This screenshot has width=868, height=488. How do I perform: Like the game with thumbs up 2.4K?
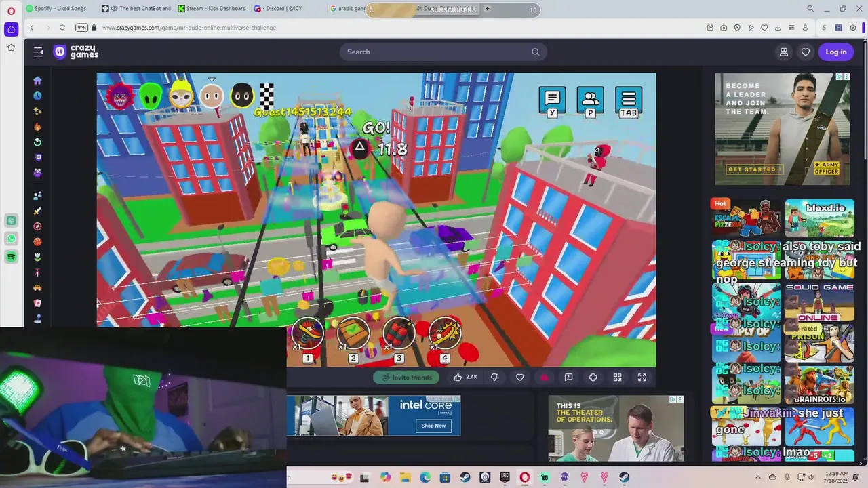tap(465, 378)
